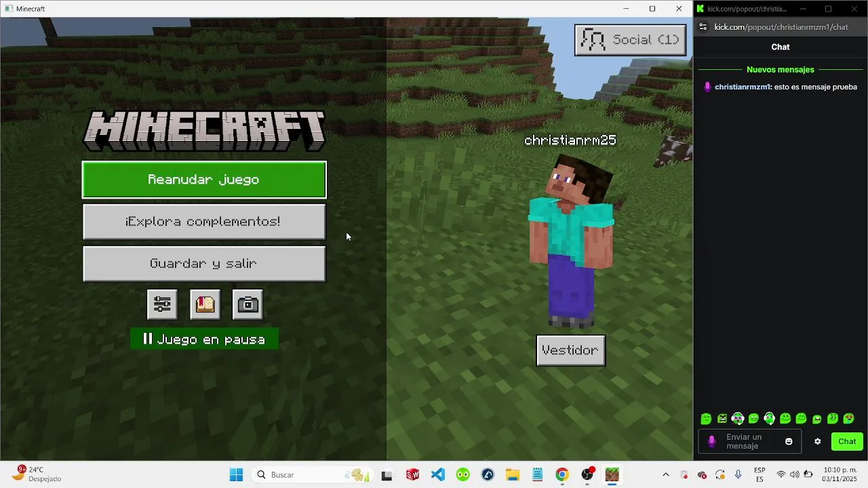Switch to OBS Studio on taskbar
The image size is (868, 488).
point(587,475)
